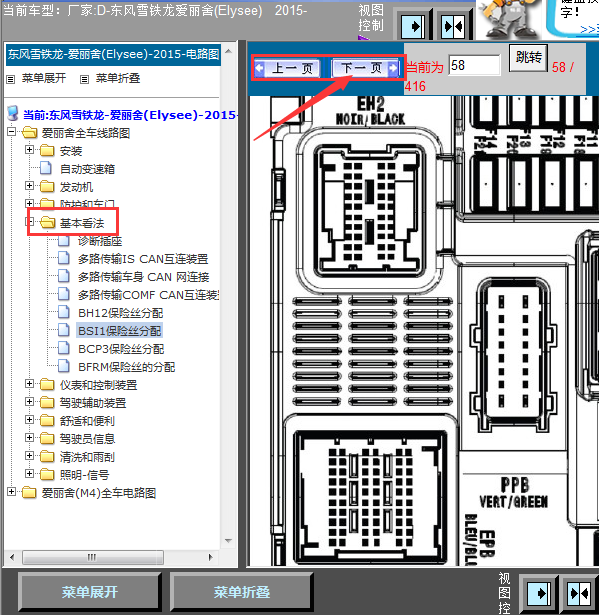Open 诊断插座 diagram
The image size is (599, 615).
[x=100, y=241]
